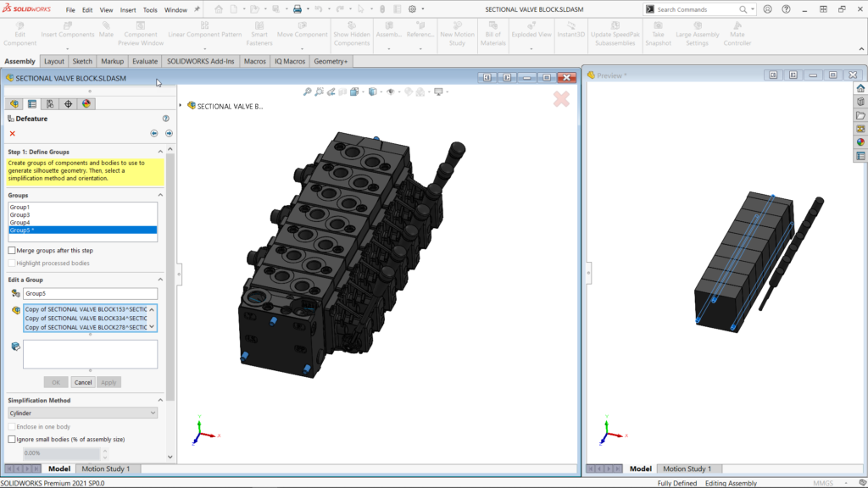Open the Cylinder simplification method dropdown
Viewport: 868px width, 488px height.
(82, 413)
